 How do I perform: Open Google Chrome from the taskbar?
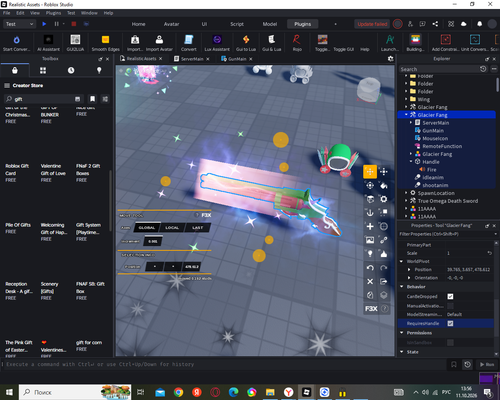[x=178, y=392]
